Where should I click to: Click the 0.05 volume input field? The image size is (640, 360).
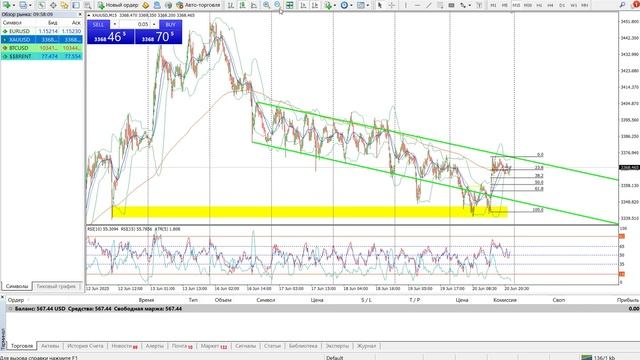tap(135, 24)
